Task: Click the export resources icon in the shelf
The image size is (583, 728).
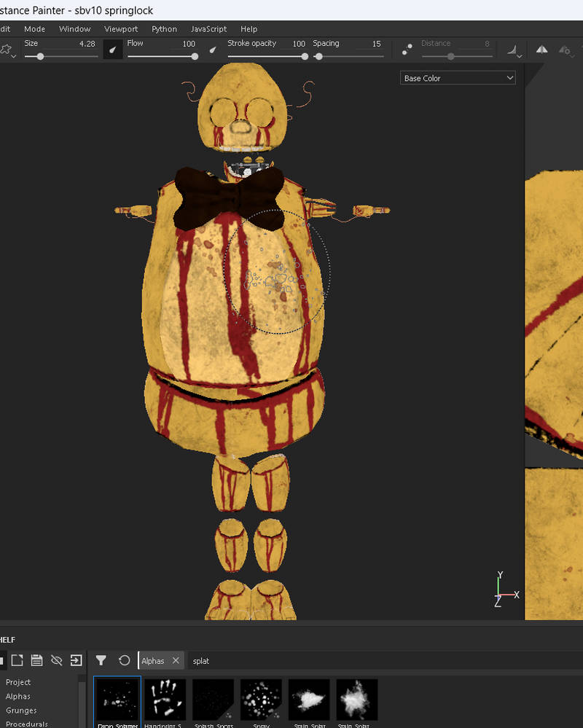Action: 76,660
